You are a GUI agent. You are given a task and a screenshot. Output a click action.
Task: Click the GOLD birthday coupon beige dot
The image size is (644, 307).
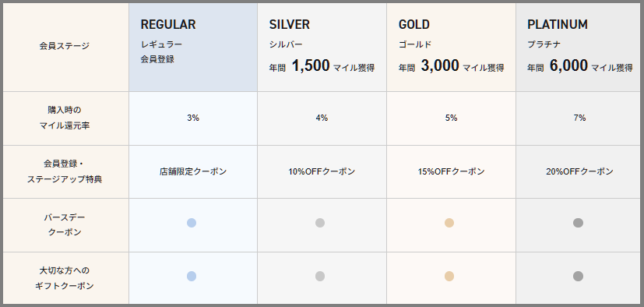[x=449, y=223]
